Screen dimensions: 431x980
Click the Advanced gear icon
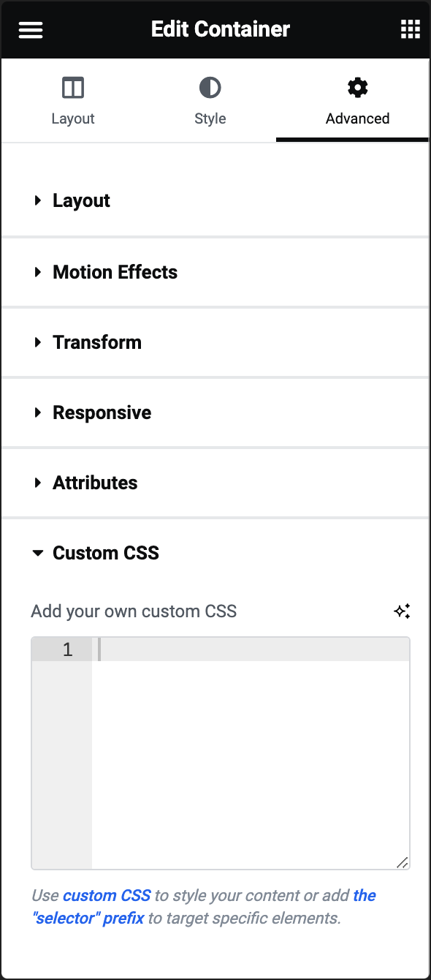pos(357,88)
